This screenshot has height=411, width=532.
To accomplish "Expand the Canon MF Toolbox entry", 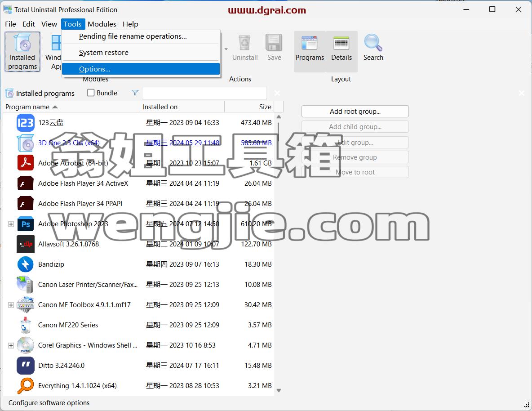I will (x=11, y=305).
